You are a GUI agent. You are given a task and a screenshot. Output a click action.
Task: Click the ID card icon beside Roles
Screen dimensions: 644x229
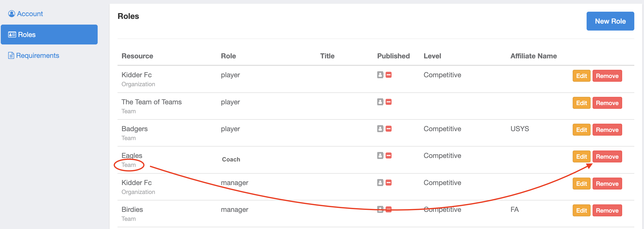(x=12, y=35)
